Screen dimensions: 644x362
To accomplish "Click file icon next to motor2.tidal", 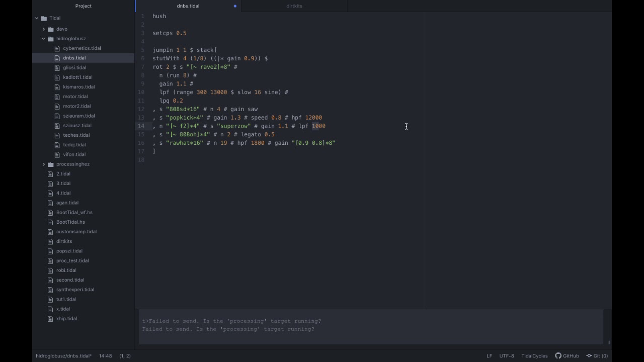I will (57, 107).
